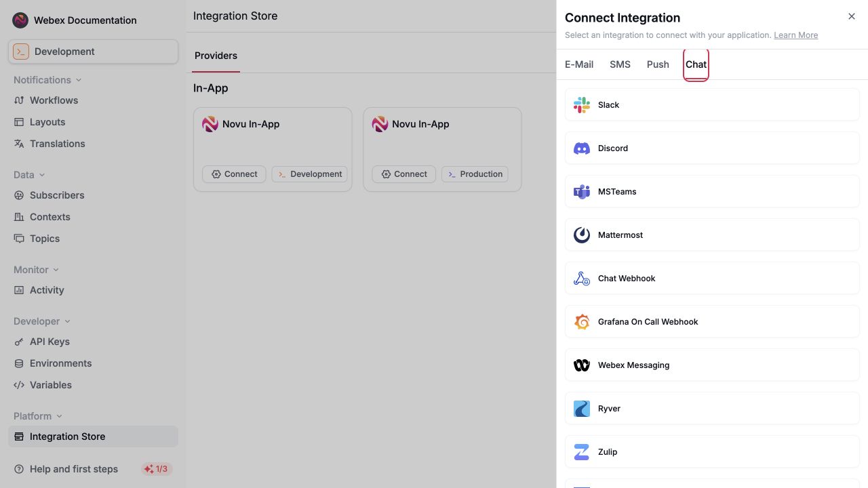
Task: Open Translations in the sidebar
Action: click(x=93, y=144)
